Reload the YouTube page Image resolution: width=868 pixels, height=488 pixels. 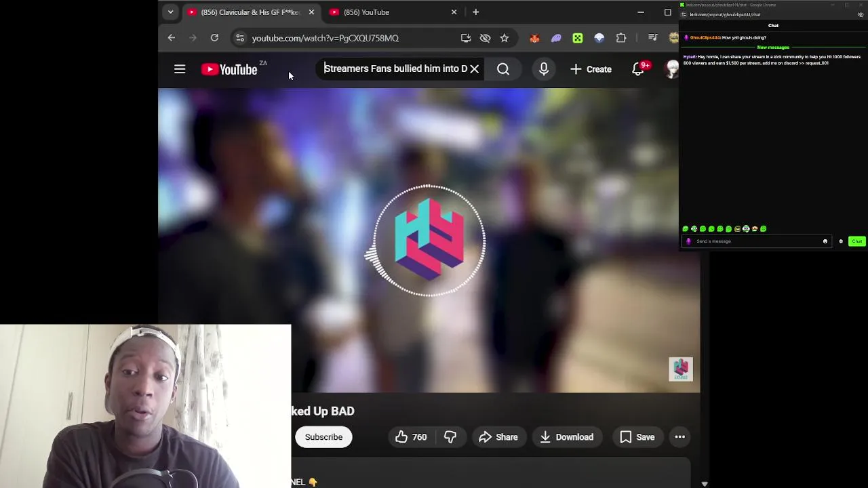[x=214, y=38]
